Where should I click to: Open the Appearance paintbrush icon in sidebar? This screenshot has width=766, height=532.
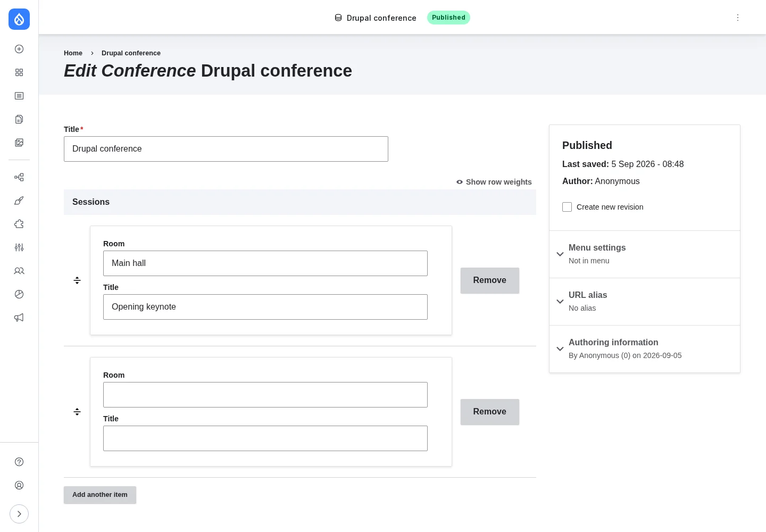(x=19, y=201)
